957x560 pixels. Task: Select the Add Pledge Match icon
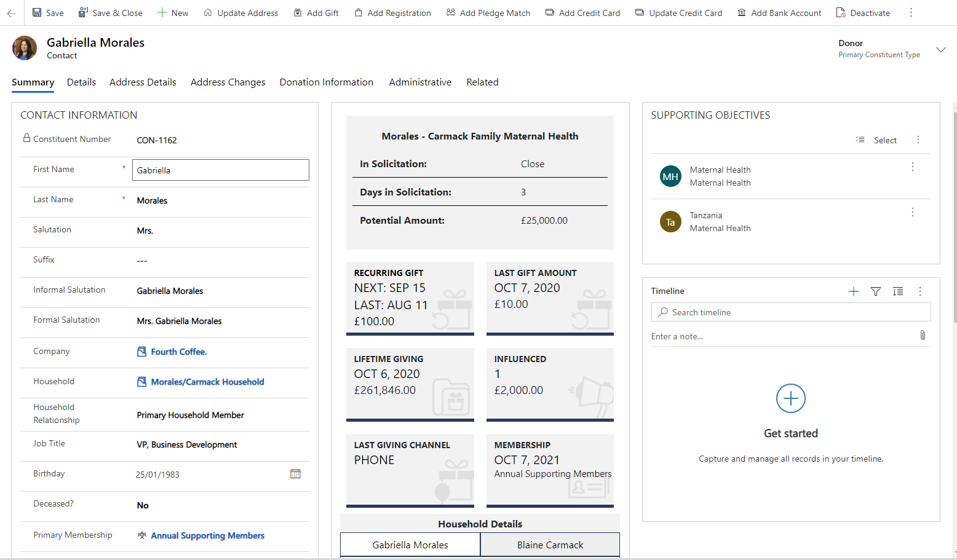(x=450, y=12)
